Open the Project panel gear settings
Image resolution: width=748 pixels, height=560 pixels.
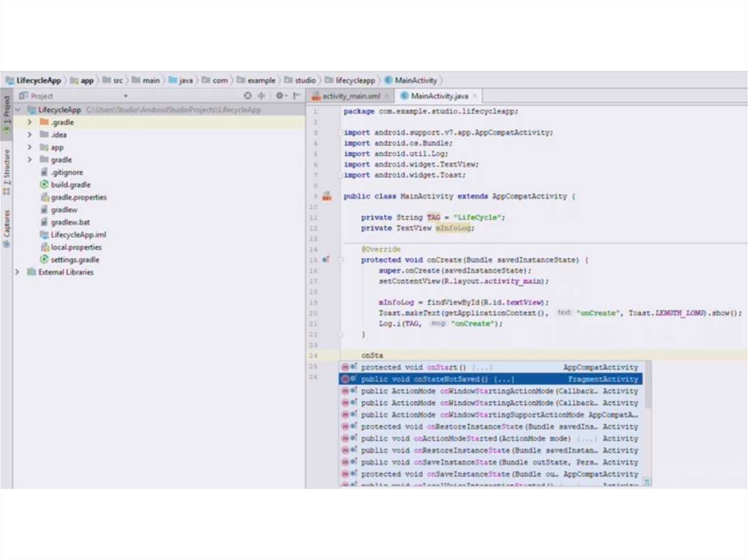(x=280, y=96)
